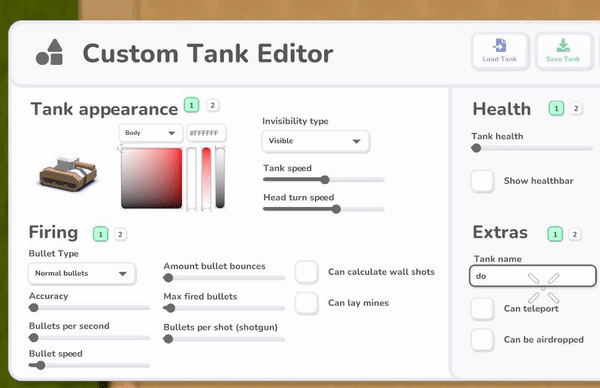Viewport: 600px width, 388px height.
Task: Enable the Can teleport checkbox
Action: coord(483,308)
